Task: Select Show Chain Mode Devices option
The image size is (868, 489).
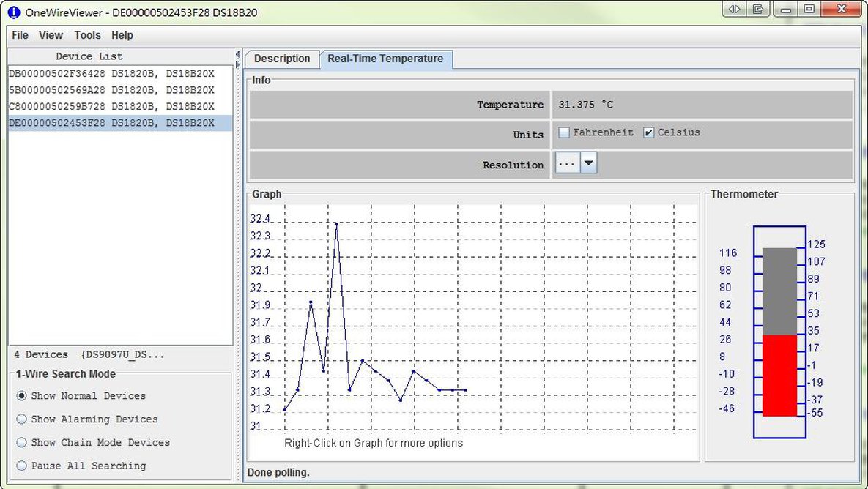Action: tap(22, 443)
